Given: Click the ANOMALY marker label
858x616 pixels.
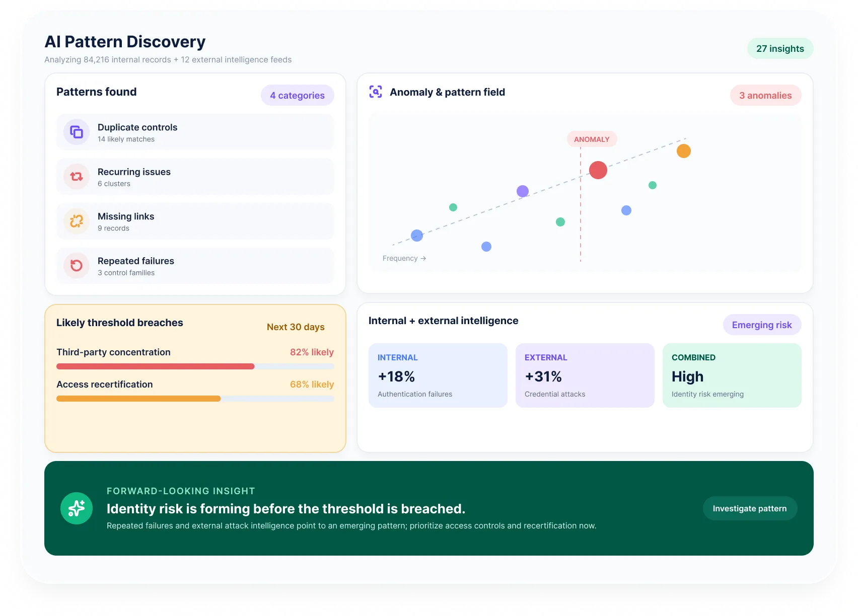Looking at the screenshot, I should [x=592, y=139].
